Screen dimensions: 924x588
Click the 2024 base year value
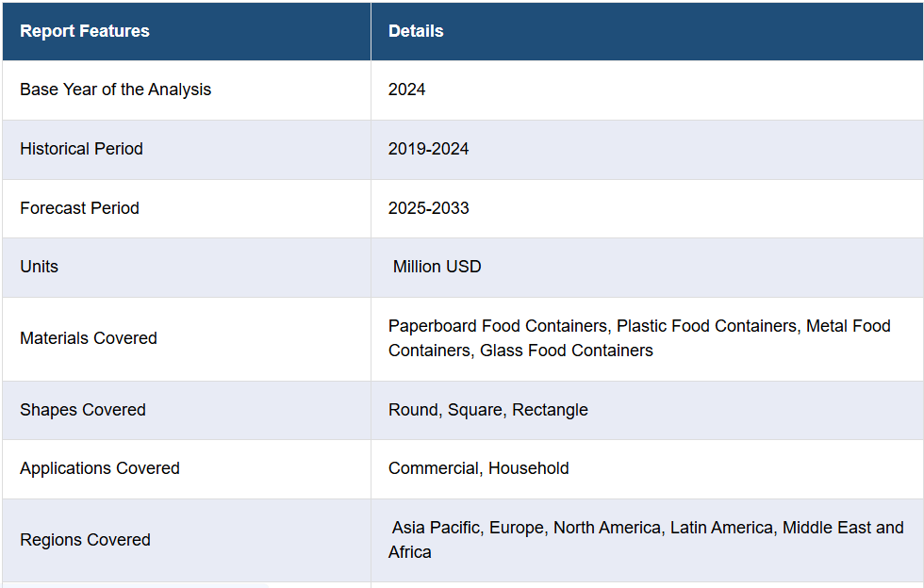[x=406, y=90]
